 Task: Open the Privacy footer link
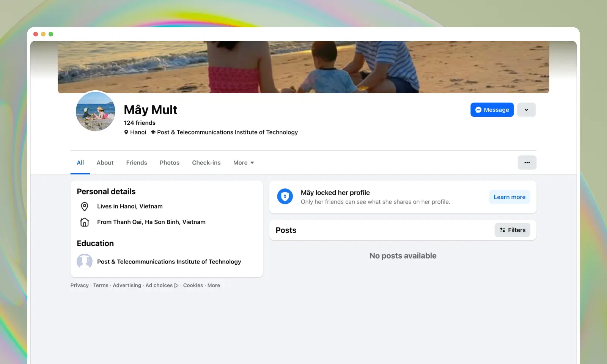79,286
